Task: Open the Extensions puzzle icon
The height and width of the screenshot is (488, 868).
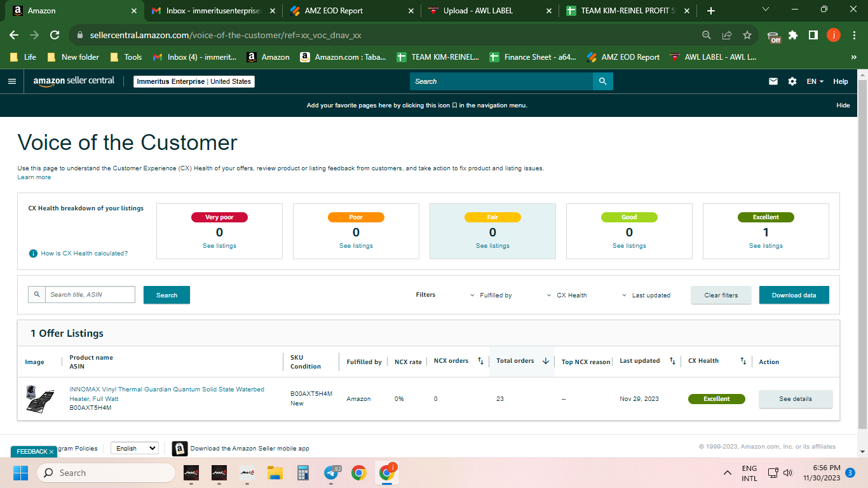Action: (x=793, y=36)
